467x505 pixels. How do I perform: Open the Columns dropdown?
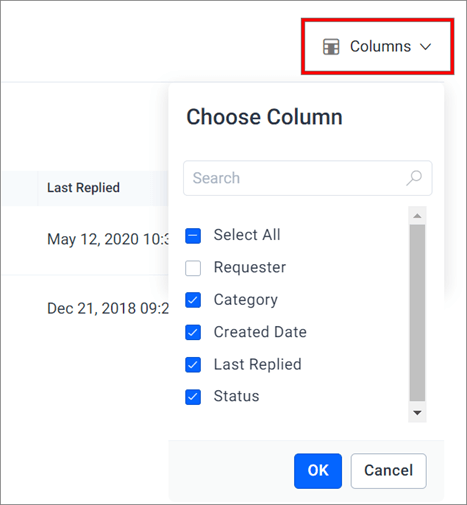(x=377, y=46)
